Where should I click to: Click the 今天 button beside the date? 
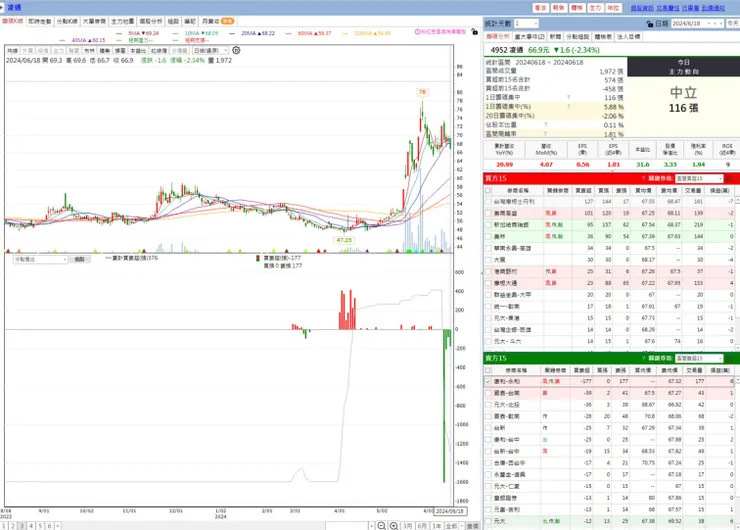pyautogui.click(x=733, y=23)
